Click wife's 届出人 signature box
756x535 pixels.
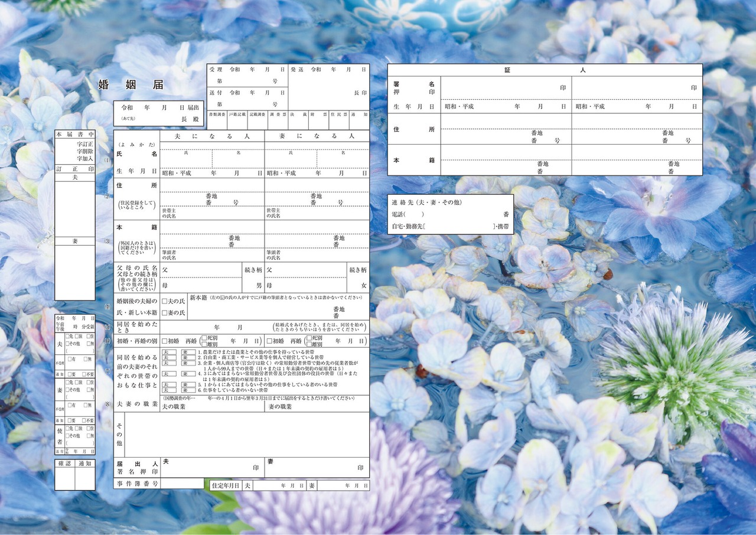pos(317,467)
